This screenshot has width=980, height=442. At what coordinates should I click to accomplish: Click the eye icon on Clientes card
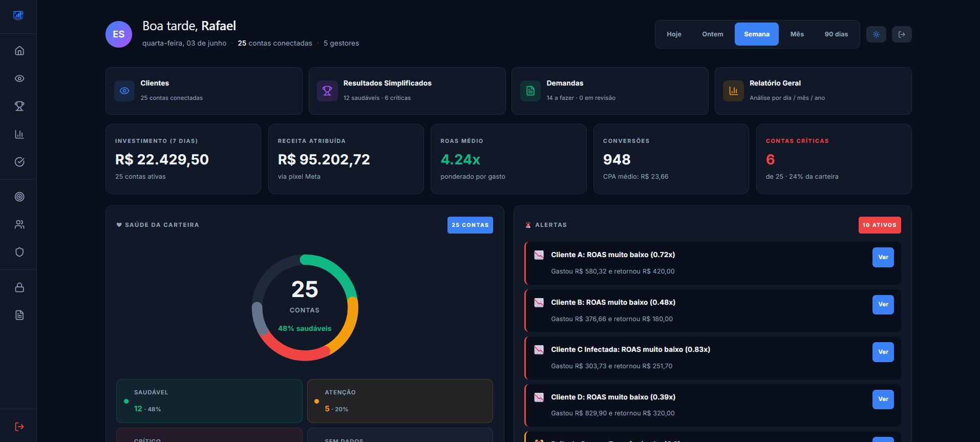(x=124, y=91)
